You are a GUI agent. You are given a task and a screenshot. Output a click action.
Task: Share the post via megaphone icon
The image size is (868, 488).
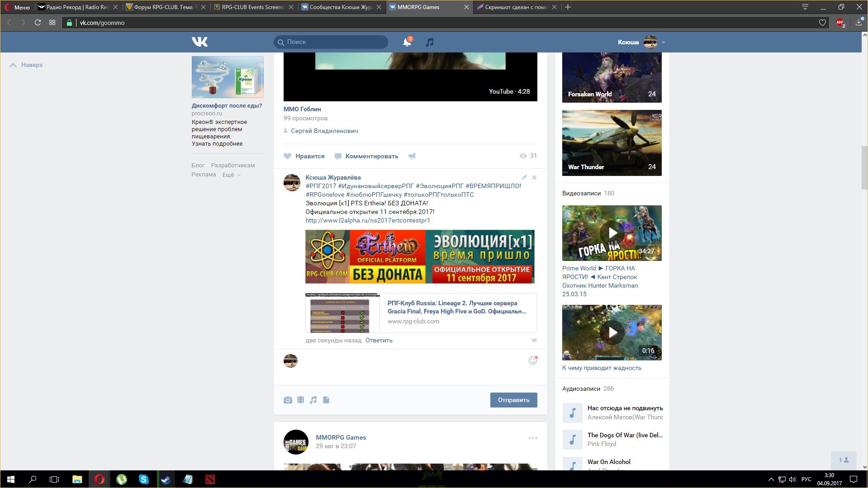point(412,156)
